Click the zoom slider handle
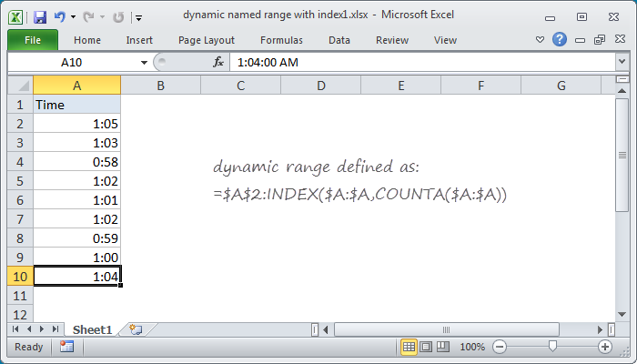Screen dimensions: 637x364 coord(552,347)
